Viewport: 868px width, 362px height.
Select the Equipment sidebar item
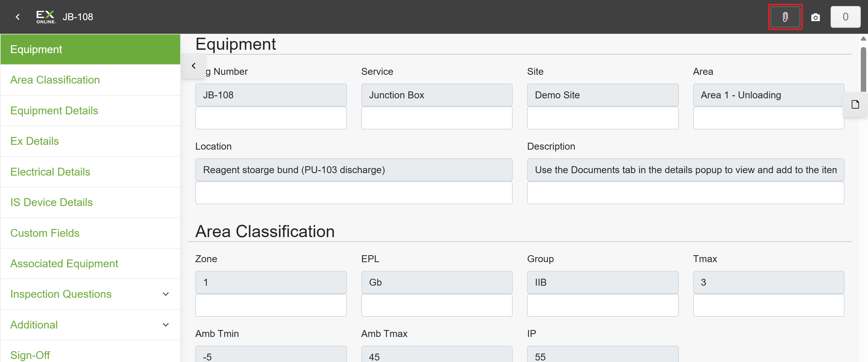click(90, 49)
